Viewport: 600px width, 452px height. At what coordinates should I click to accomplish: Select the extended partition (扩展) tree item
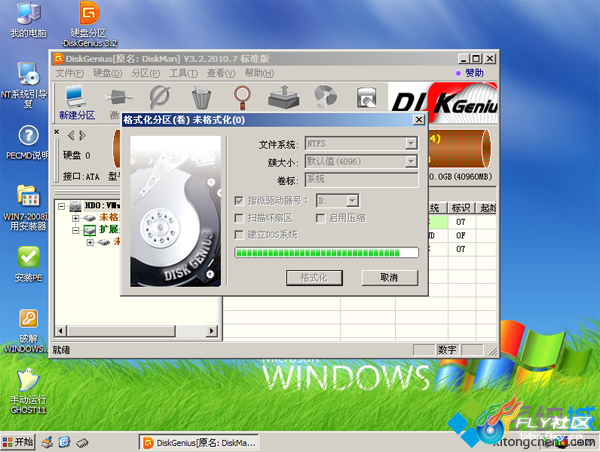point(109,229)
